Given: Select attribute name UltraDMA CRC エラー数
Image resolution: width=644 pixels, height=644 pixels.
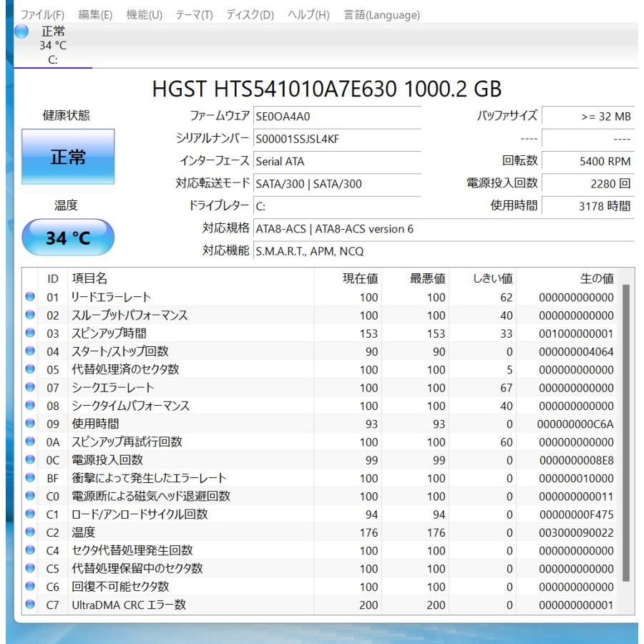Looking at the screenshot, I should coord(129,605).
